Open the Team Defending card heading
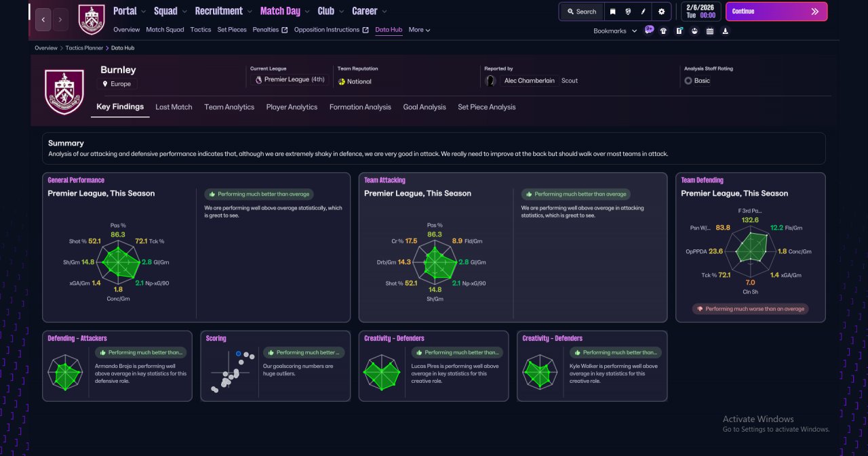The width and height of the screenshot is (868, 456). pos(702,180)
